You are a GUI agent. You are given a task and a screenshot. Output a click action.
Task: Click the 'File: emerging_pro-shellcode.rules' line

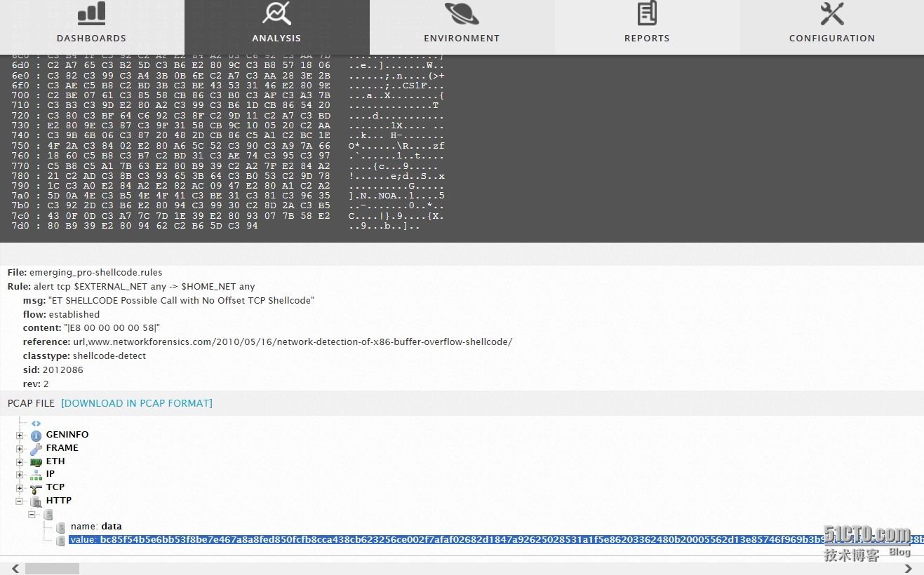pyautogui.click(x=85, y=273)
